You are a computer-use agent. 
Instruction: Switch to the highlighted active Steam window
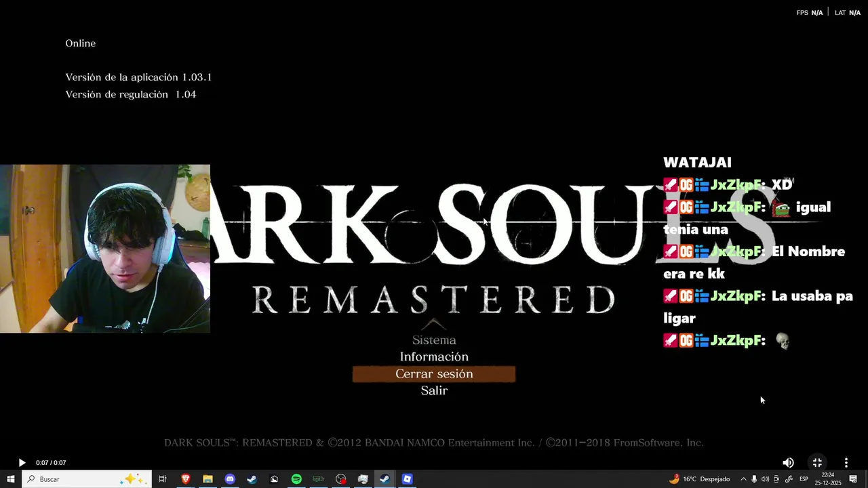(384, 479)
